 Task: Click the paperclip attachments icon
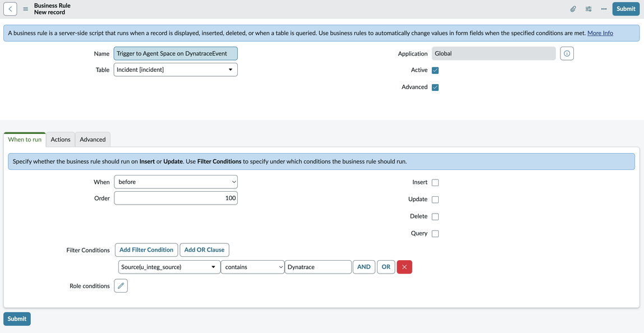(x=573, y=9)
